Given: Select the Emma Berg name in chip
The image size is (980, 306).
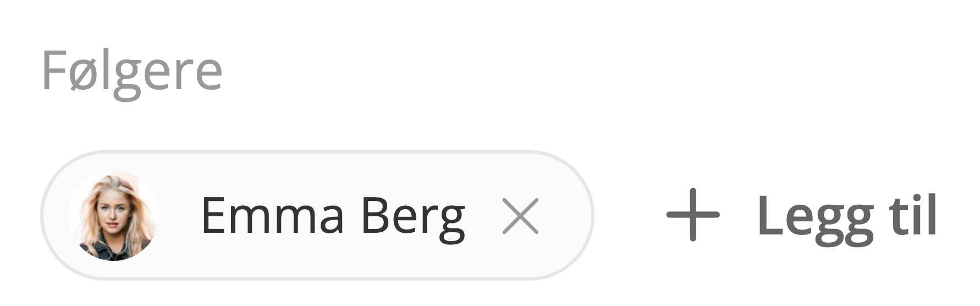Looking at the screenshot, I should coord(333,216).
